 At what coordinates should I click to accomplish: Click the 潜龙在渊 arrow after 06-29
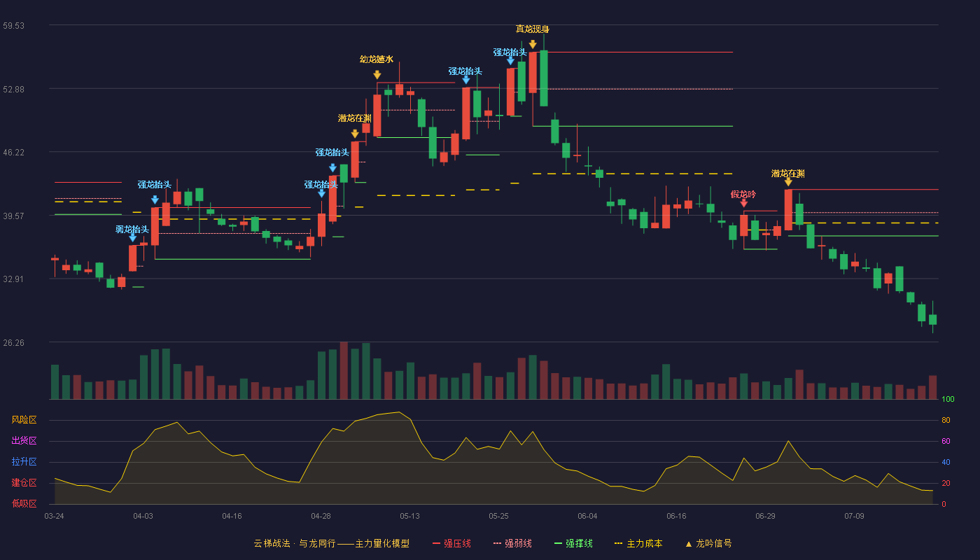tap(788, 182)
